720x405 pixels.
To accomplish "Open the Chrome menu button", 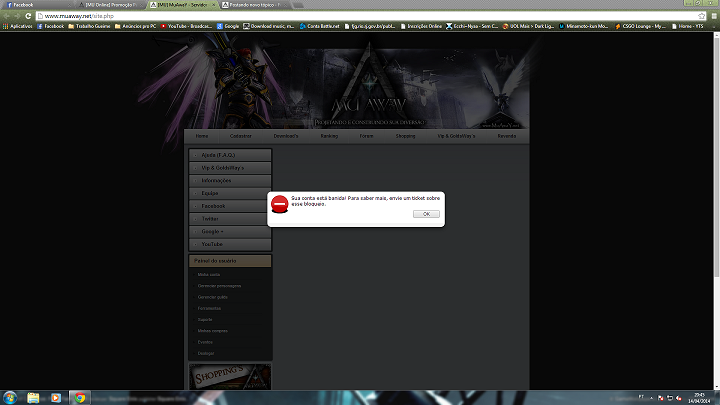I will [711, 16].
